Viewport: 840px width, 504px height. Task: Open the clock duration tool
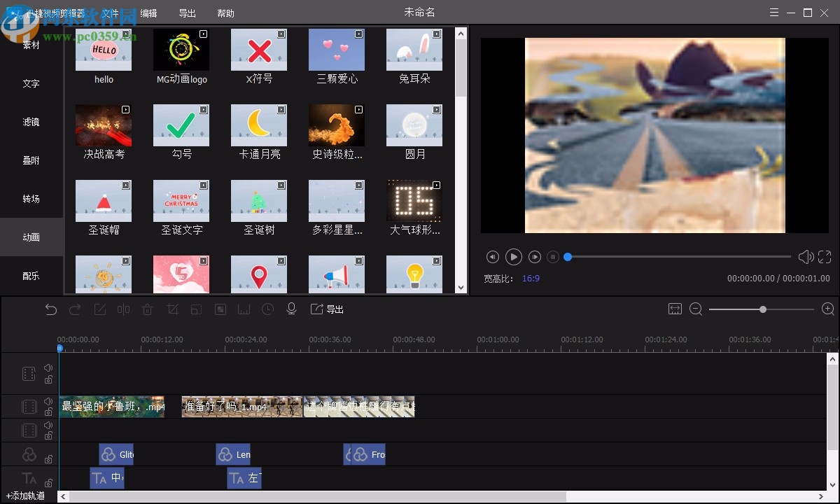268,309
